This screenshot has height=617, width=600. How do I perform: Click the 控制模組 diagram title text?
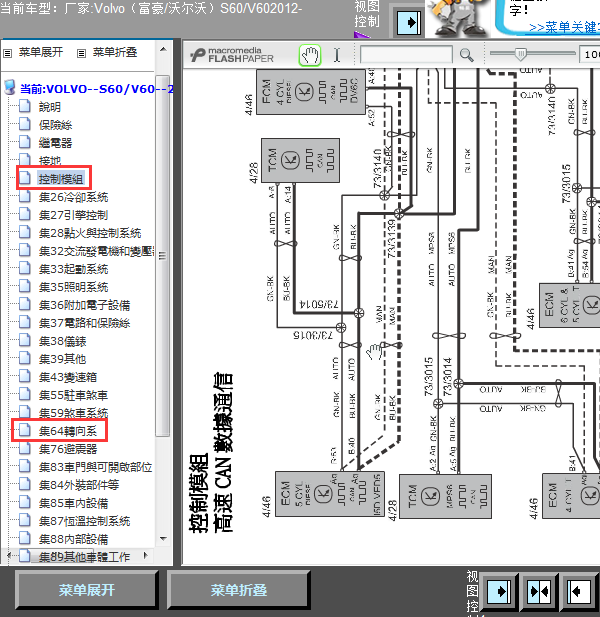pyautogui.click(x=198, y=493)
